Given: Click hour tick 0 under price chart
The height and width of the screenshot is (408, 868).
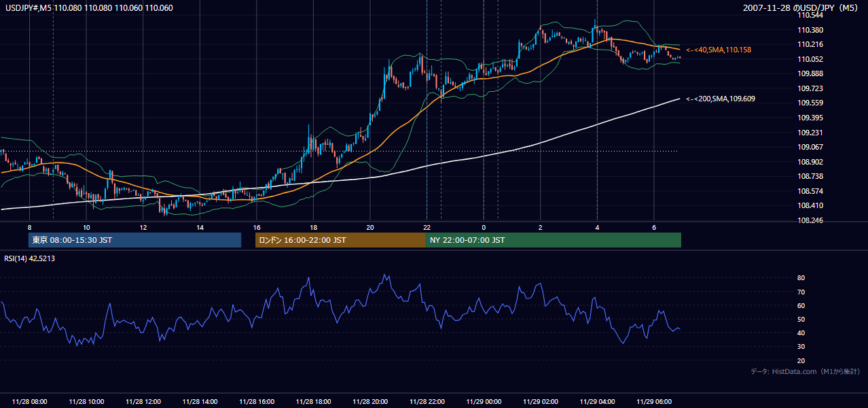Looking at the screenshot, I should pos(484,227).
